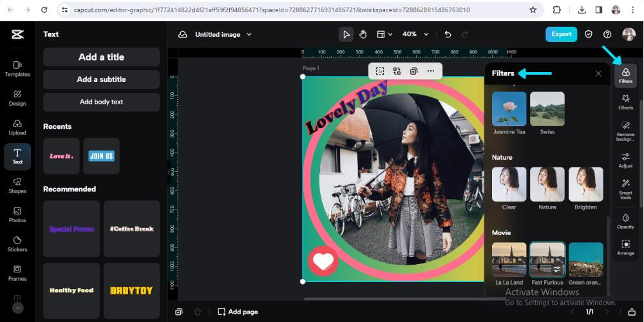Choose the 'Love it.' recent text preset

pos(61,156)
